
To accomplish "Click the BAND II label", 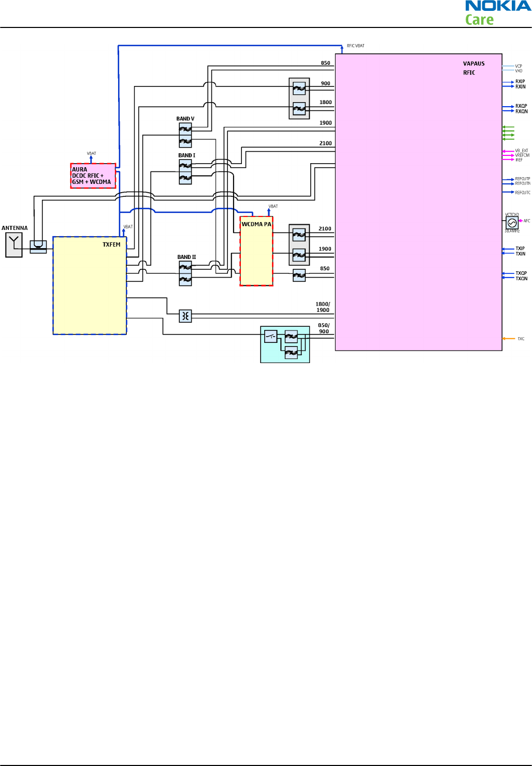I will click(x=187, y=257).
